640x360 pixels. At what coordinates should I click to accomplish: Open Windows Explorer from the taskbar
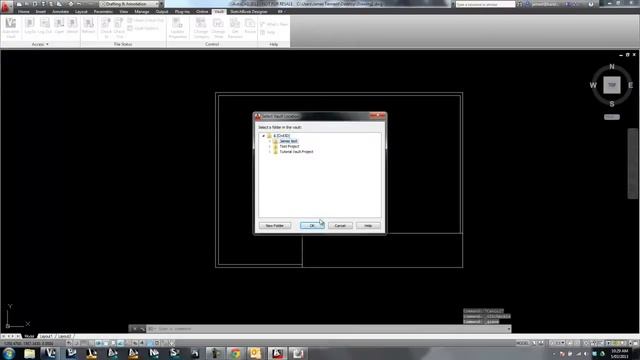[29, 353]
